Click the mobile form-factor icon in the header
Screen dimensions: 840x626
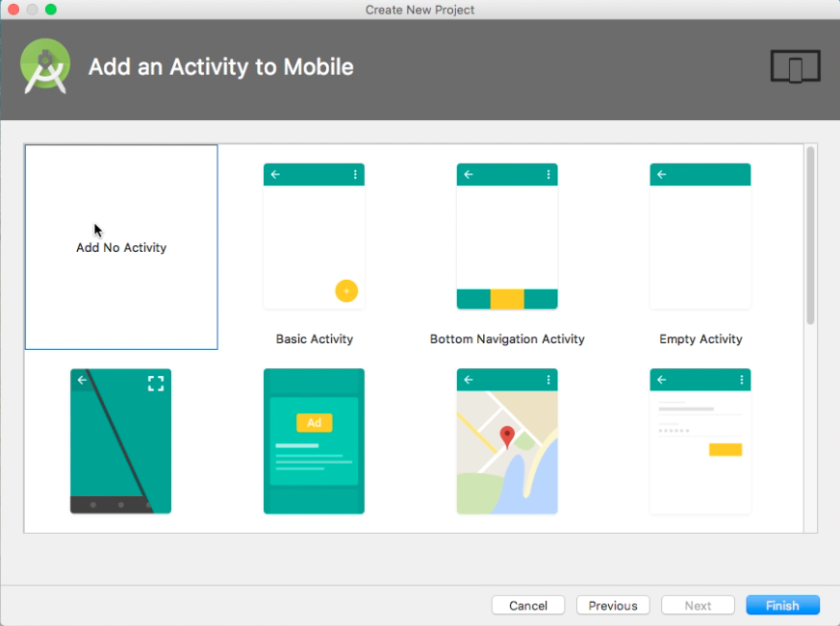[x=795, y=67]
